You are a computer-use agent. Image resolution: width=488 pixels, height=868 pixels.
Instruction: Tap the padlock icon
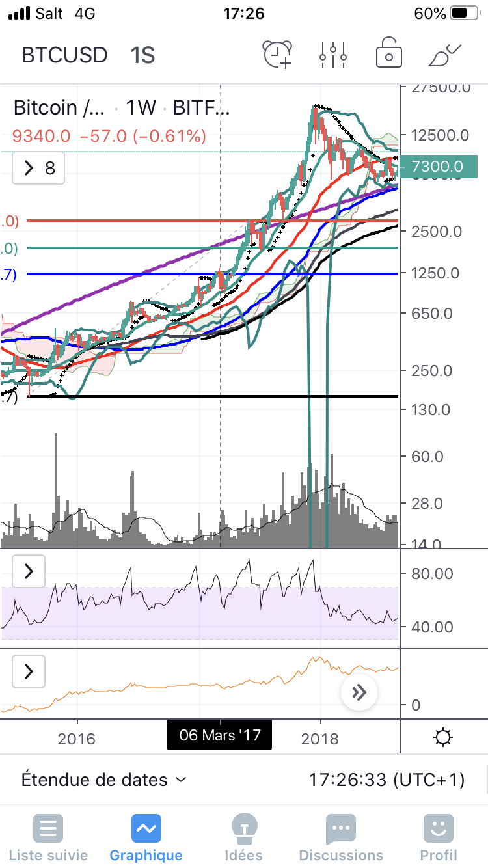tap(388, 55)
